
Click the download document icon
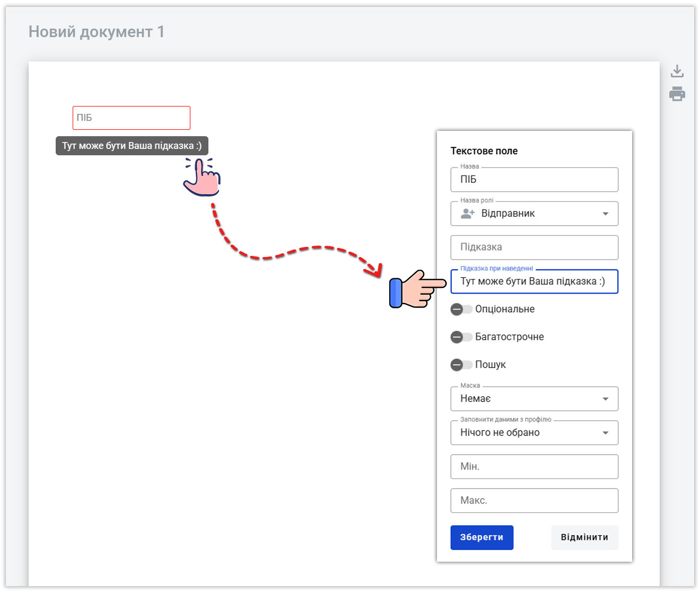tap(677, 71)
